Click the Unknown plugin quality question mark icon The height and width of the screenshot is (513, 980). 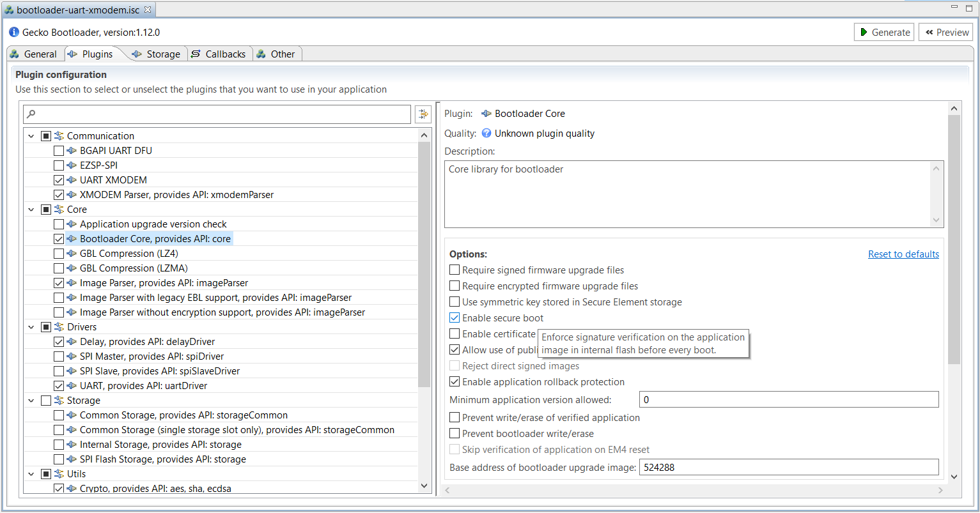486,134
